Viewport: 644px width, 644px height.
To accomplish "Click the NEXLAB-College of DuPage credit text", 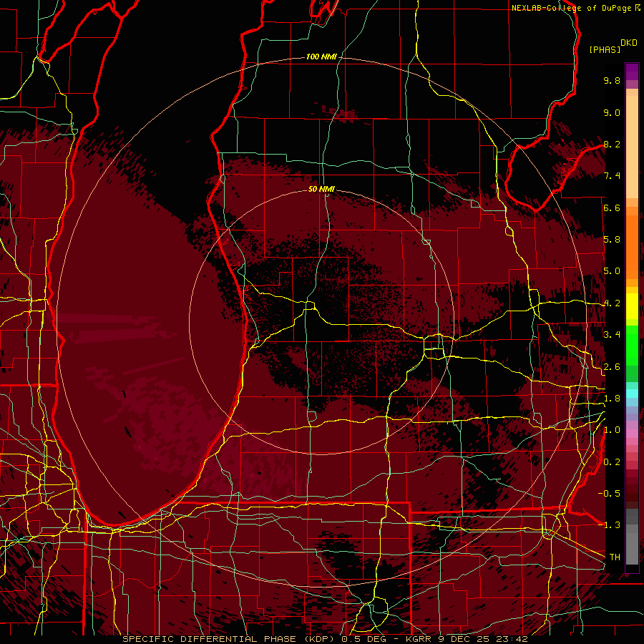I will (571, 8).
